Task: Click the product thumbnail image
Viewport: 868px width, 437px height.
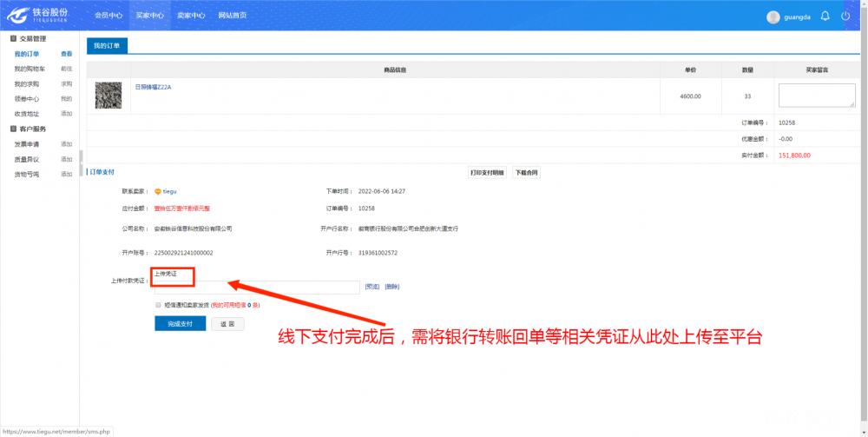Action: [108, 96]
